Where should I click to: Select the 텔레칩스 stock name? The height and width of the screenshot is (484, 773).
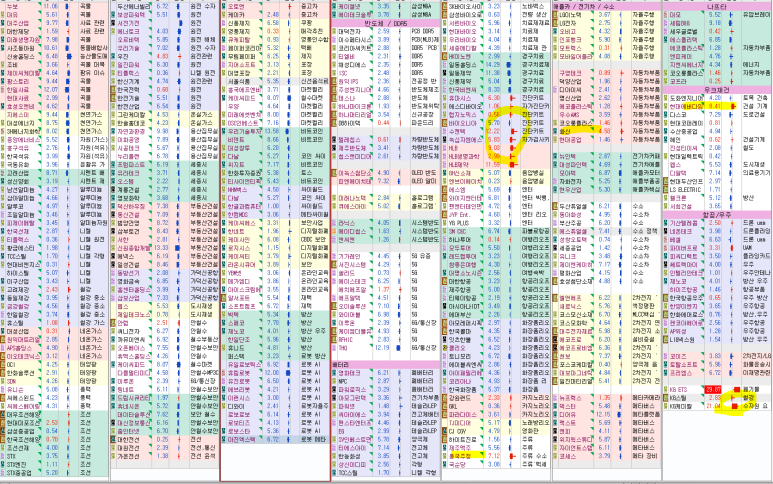click(350, 139)
